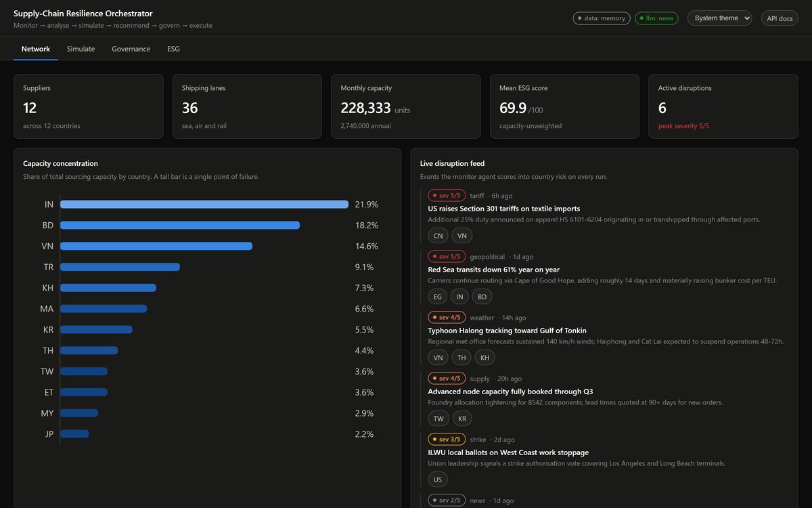The width and height of the screenshot is (812, 508).
Task: Click the KH capacity bar
Action: click(x=108, y=288)
